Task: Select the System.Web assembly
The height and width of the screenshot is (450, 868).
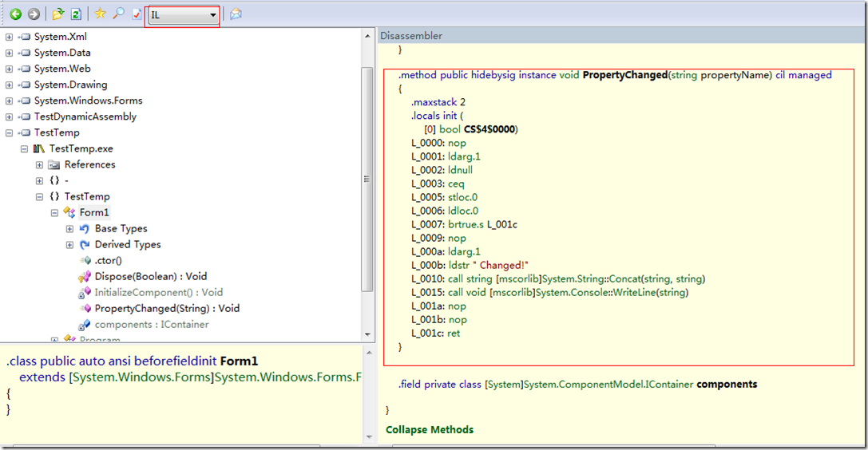Action: point(62,69)
